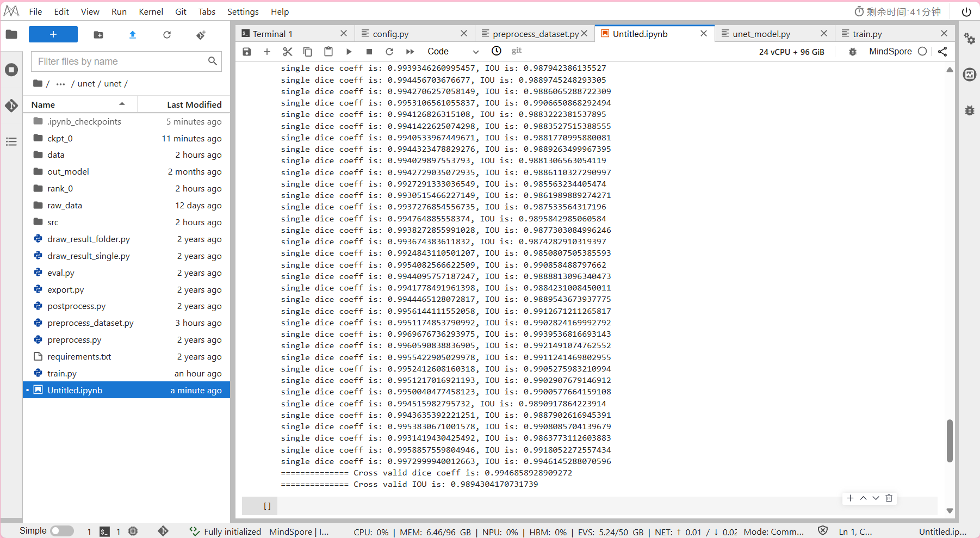
Task: Open table of contents sidebar
Action: tap(11, 141)
